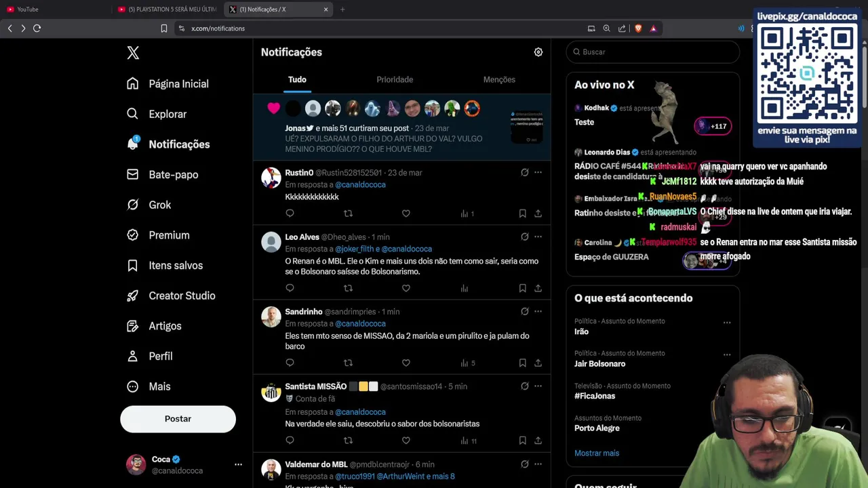The width and height of the screenshot is (868, 488).
Task: Open Creator Studio
Action: click(x=171, y=296)
